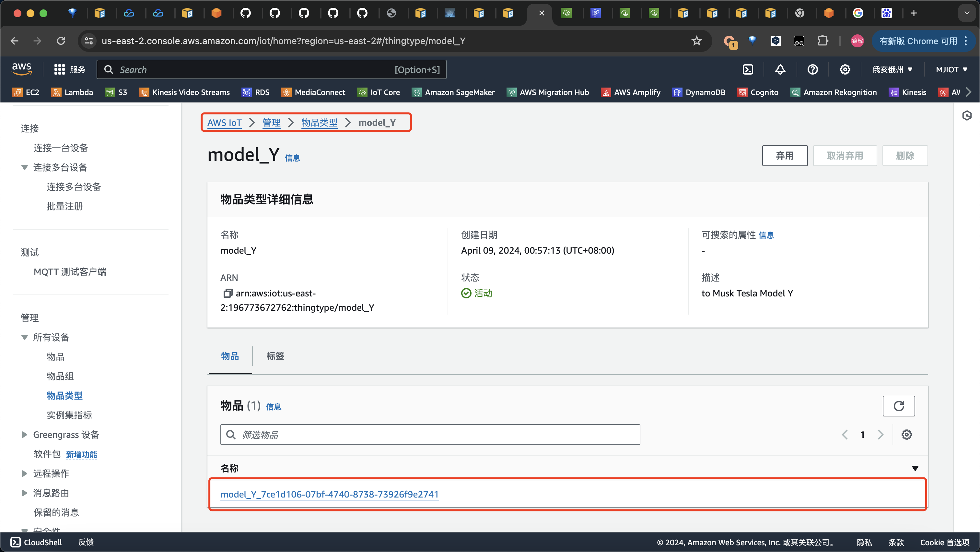Open 信息 link beside 可搜索的属性
Image resolution: width=980 pixels, height=552 pixels.
(766, 235)
